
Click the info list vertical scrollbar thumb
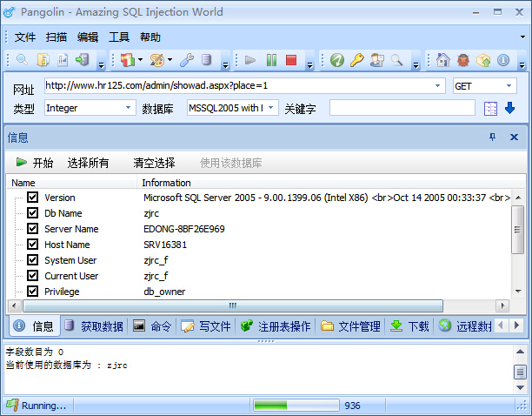(518, 230)
